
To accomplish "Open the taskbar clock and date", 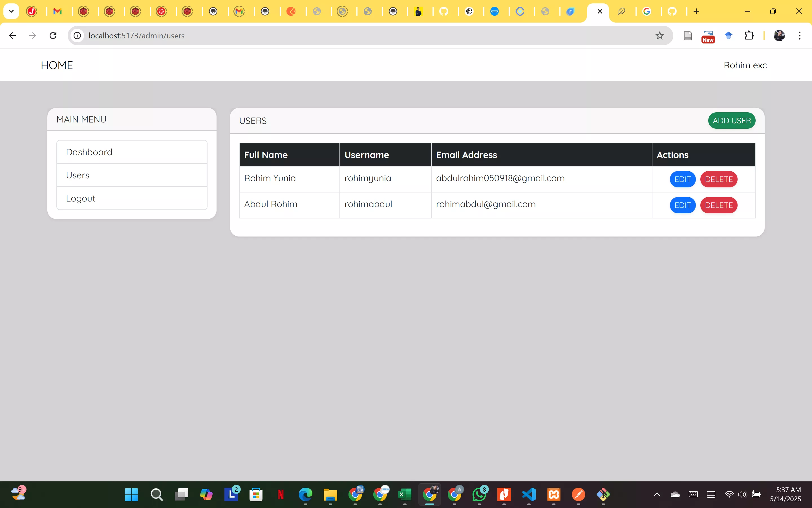I will click(785, 494).
